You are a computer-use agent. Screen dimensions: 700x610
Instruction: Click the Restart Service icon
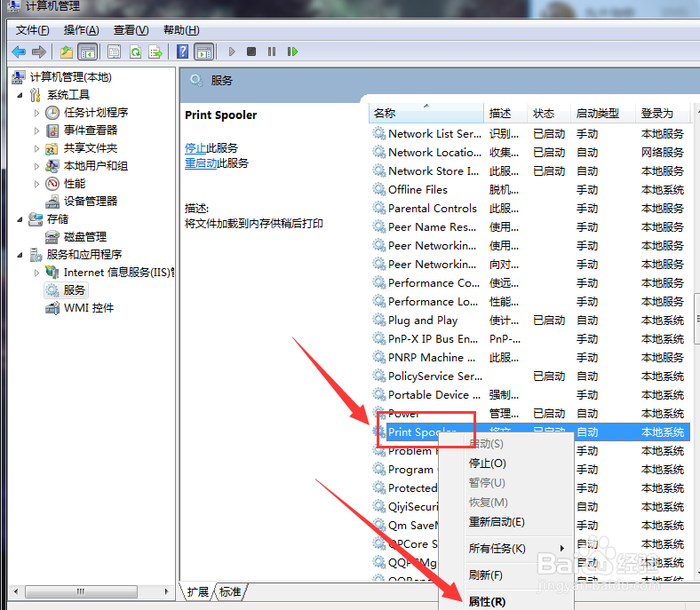click(292, 51)
